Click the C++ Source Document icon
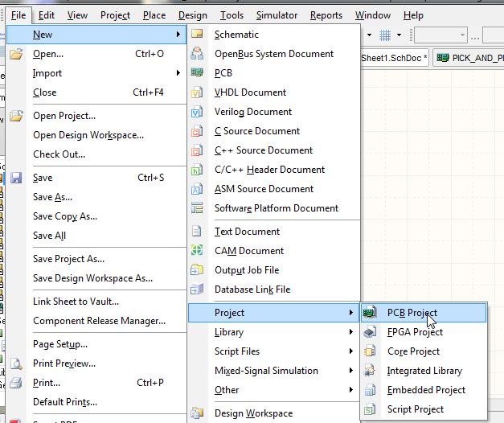The height and width of the screenshot is (423, 504). 197,150
